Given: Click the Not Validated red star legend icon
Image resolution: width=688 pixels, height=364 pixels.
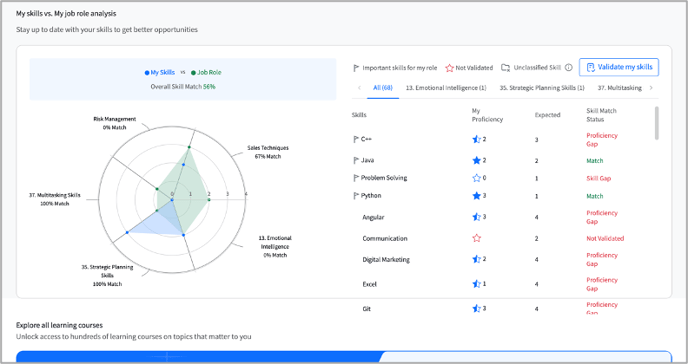Looking at the screenshot, I should coord(449,68).
